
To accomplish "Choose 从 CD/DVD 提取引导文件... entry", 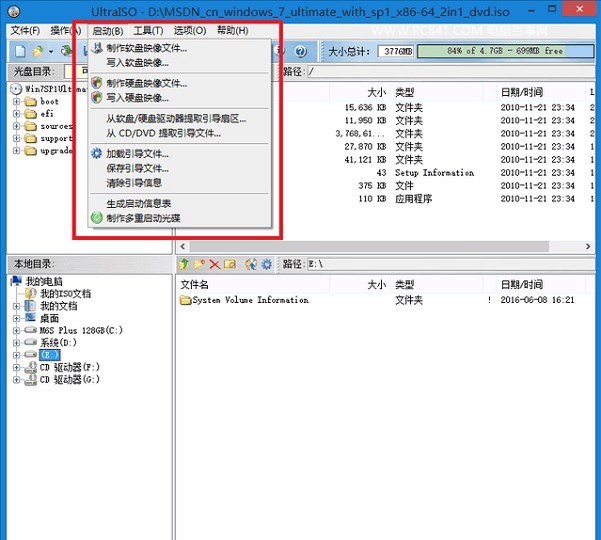I will 179,133.
